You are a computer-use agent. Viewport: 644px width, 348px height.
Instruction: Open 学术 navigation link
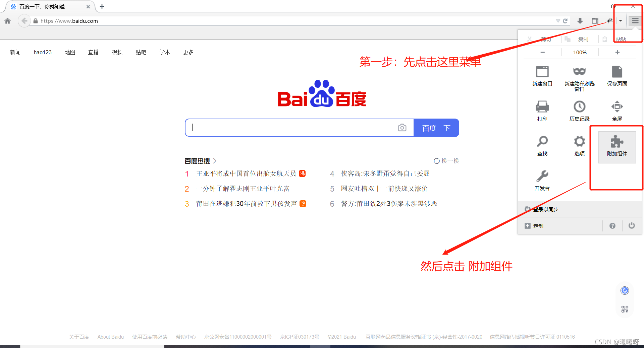[165, 52]
